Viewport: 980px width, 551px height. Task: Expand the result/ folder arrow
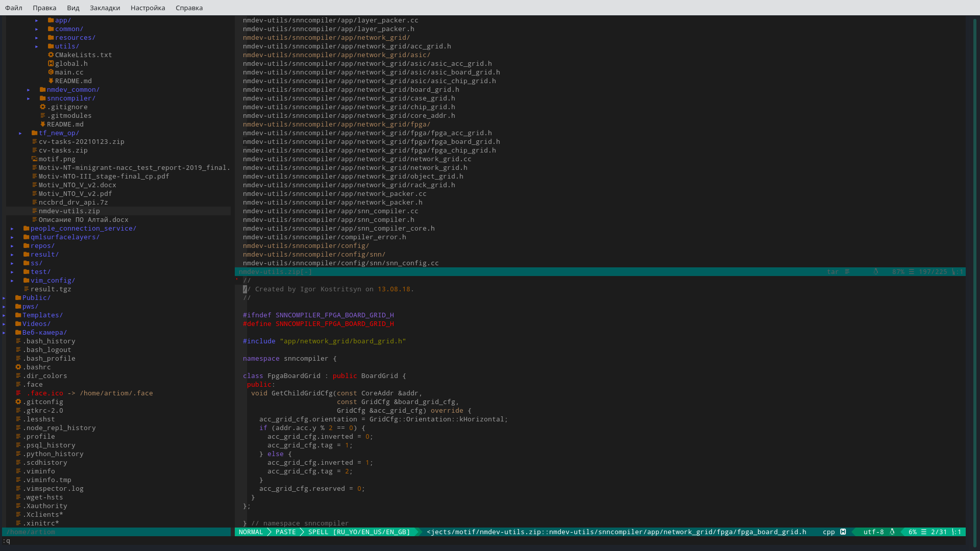pyautogui.click(x=12, y=255)
